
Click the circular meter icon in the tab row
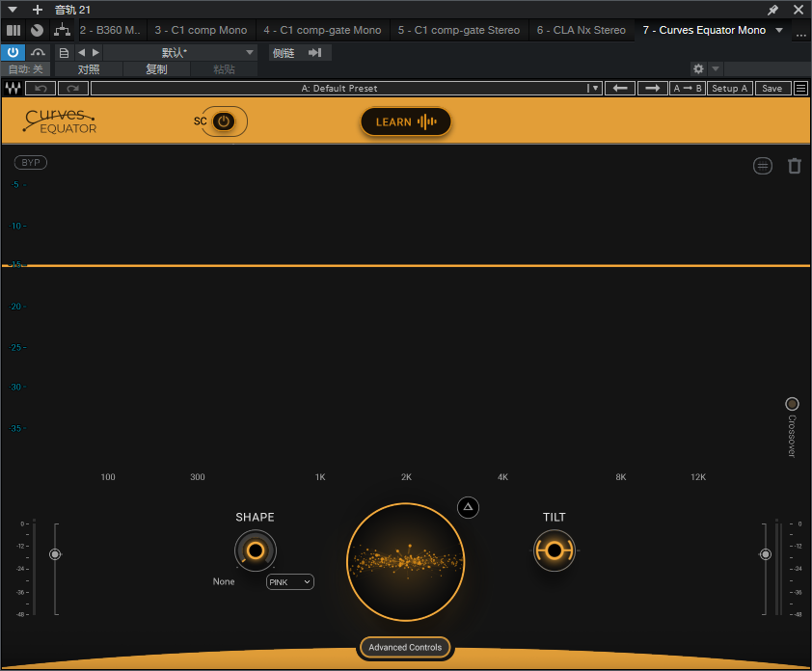37,30
